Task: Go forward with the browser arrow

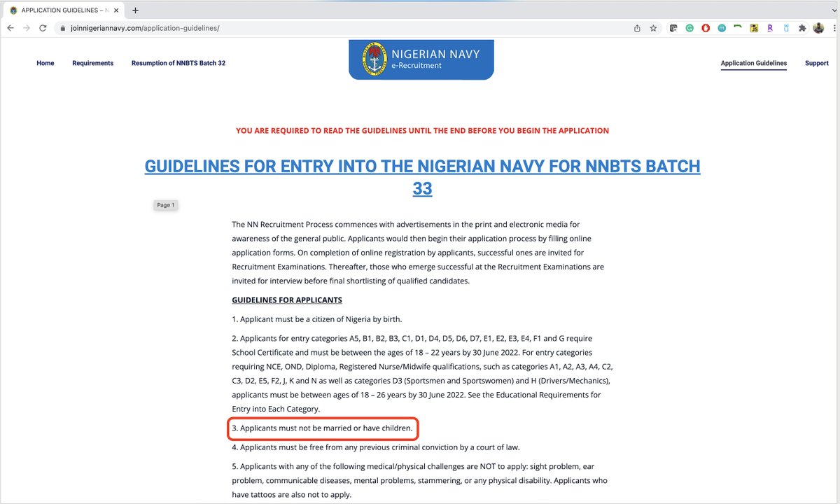Action: (27, 28)
